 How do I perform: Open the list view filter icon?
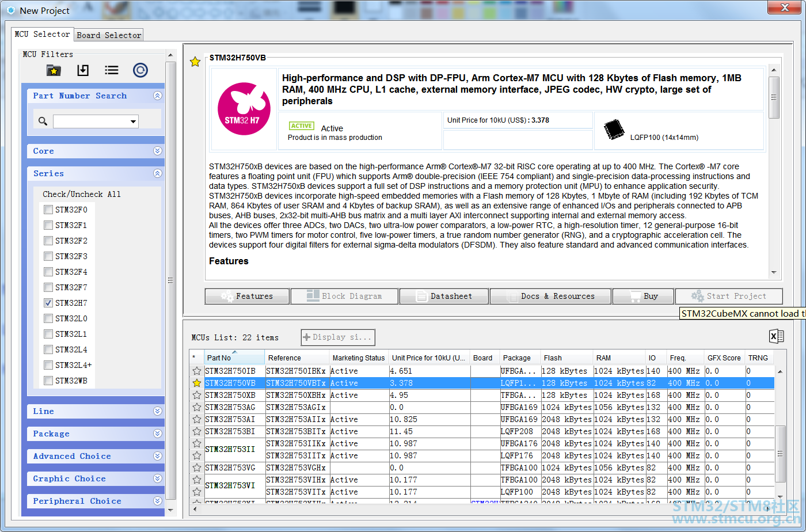112,70
